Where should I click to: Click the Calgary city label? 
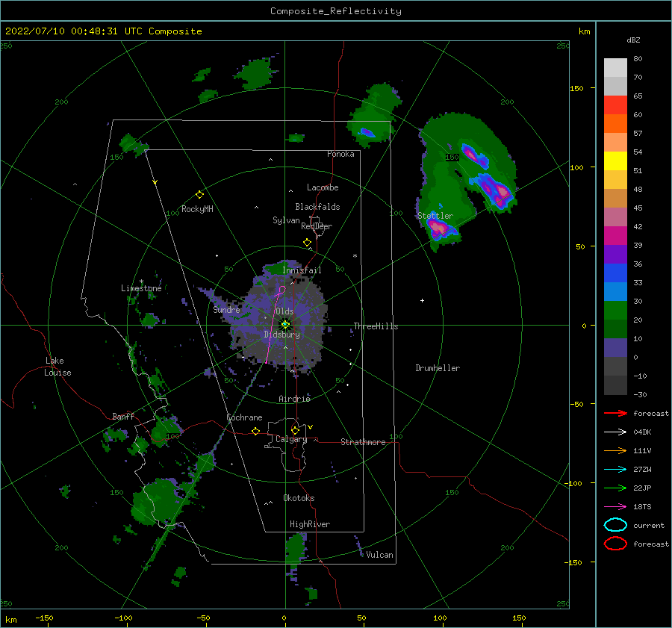click(x=291, y=439)
